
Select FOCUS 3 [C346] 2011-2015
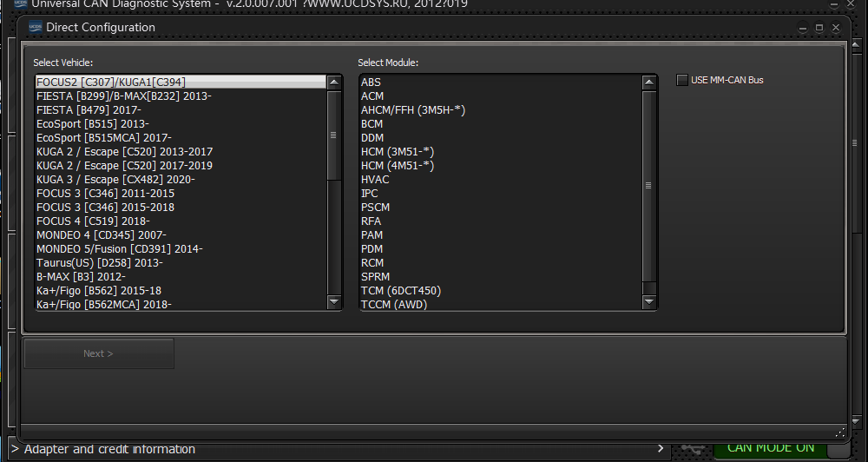click(x=181, y=194)
